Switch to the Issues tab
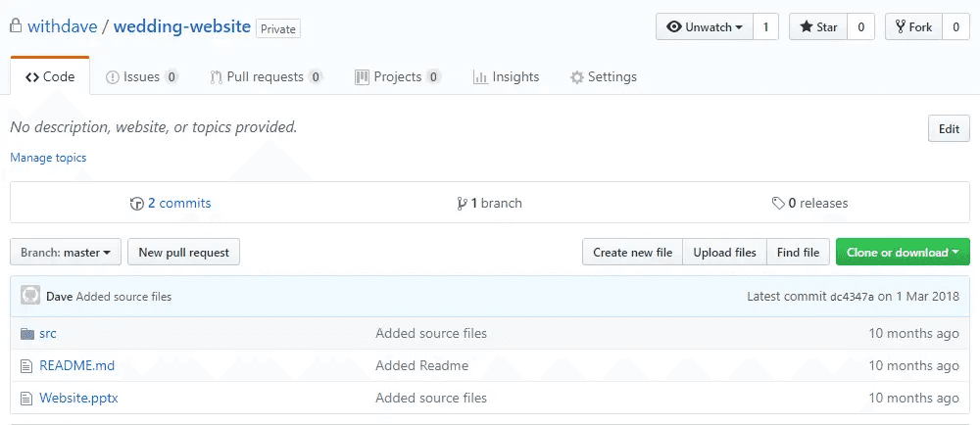 142,77
